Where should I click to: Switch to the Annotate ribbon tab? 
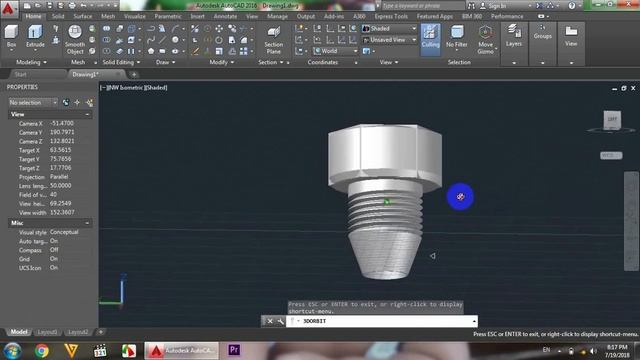click(225, 16)
